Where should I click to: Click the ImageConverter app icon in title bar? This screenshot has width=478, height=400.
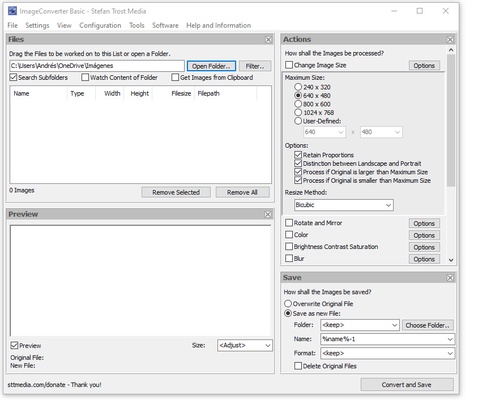click(x=12, y=11)
